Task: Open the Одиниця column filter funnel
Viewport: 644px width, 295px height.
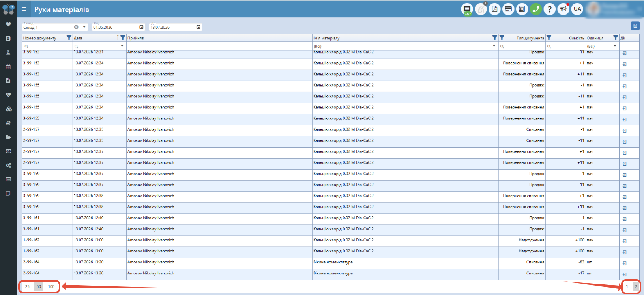Action: (616, 38)
